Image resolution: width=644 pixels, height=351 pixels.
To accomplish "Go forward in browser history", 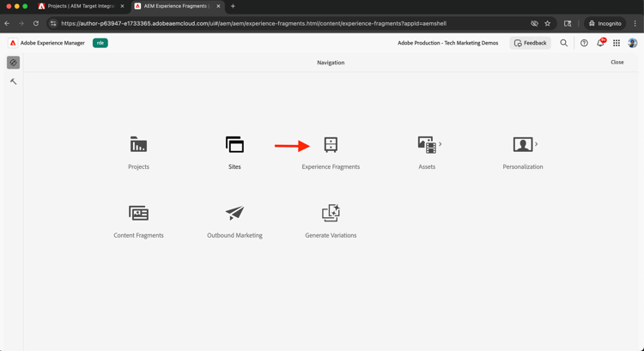I will pyautogui.click(x=21, y=23).
